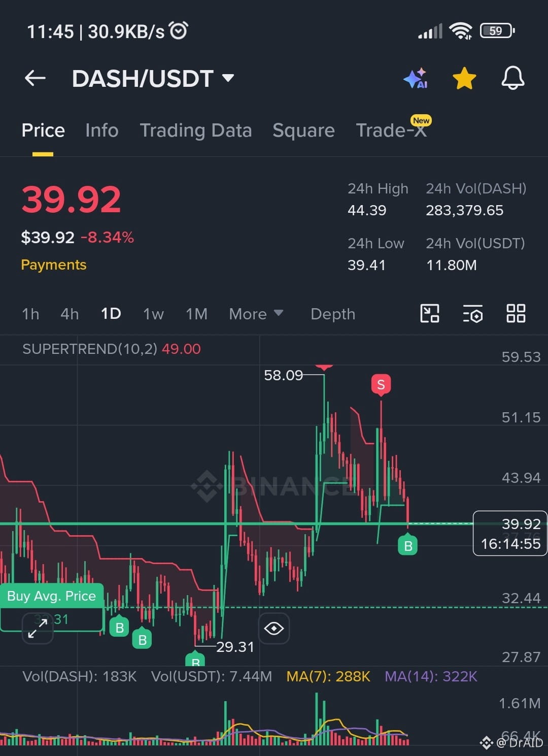The image size is (548, 756).
Task: Tap the Vol(DASH): 183K label
Action: tap(80, 676)
